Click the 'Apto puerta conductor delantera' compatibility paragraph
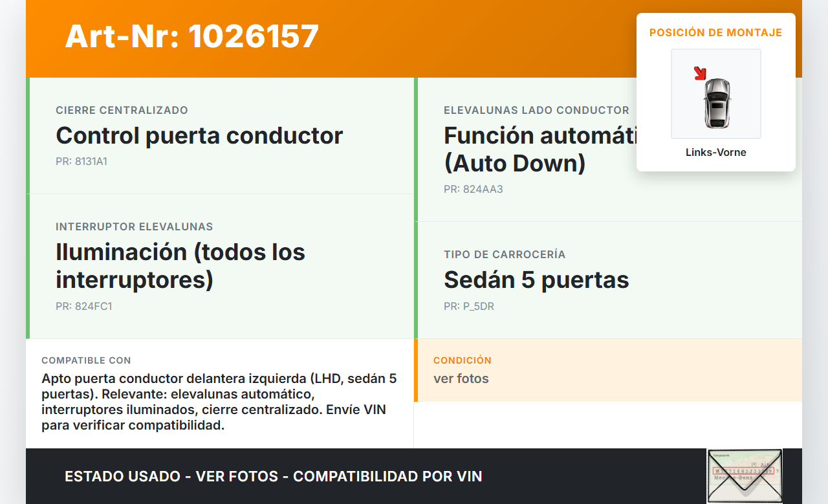Viewport: 828px width, 504px height. [220, 402]
